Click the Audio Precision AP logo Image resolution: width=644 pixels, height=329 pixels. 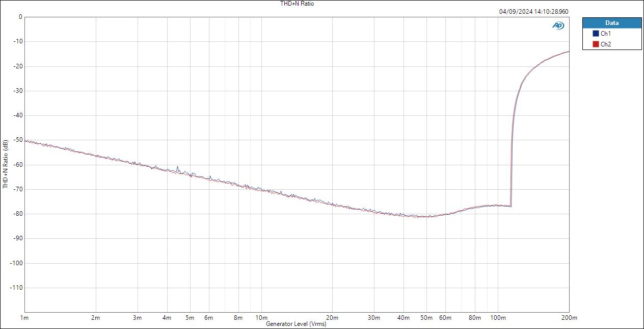pyautogui.click(x=558, y=25)
